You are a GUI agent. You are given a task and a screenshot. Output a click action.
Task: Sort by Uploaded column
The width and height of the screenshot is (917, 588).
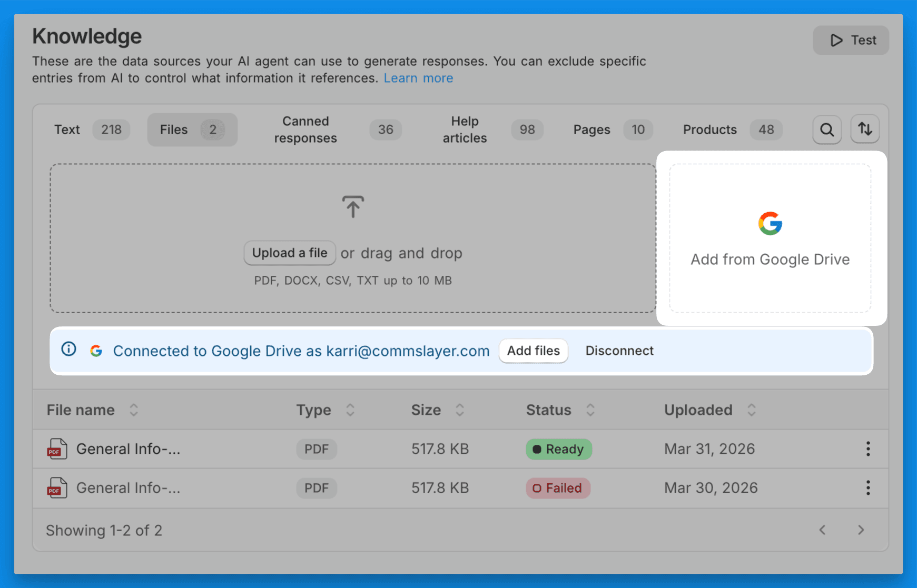[710, 410]
